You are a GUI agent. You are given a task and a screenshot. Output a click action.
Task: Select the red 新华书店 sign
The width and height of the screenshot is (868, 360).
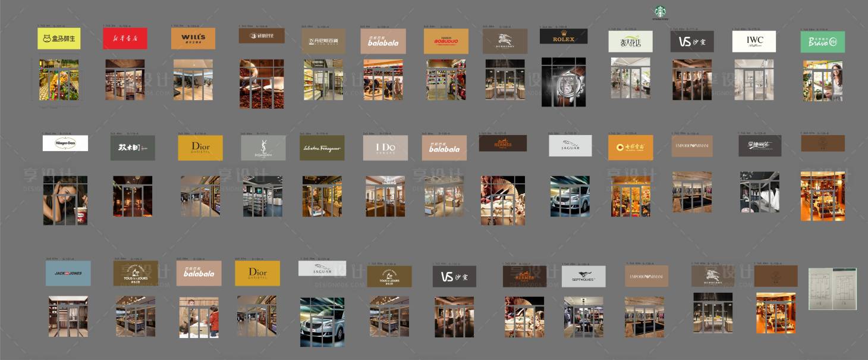pos(125,39)
